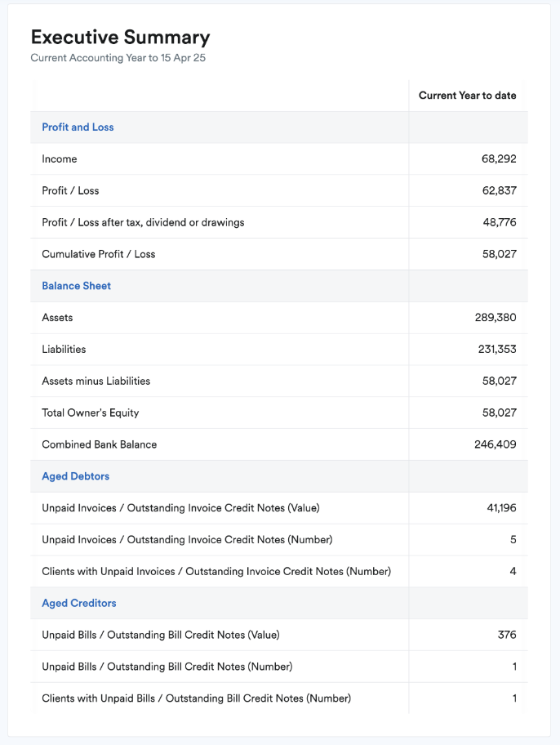This screenshot has height=745, width=560.
Task: Select the 'Clients with Unpaid Bills' row label
Action: (196, 698)
